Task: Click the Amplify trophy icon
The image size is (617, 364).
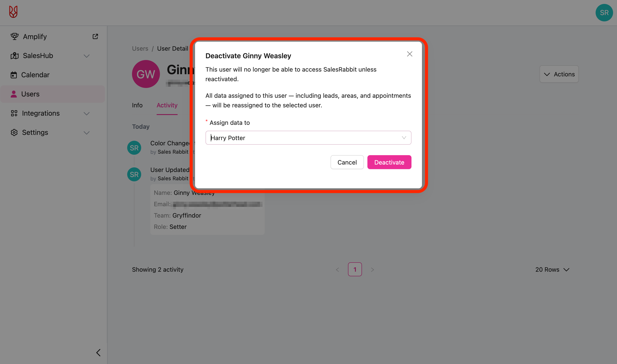Action: pos(14,36)
